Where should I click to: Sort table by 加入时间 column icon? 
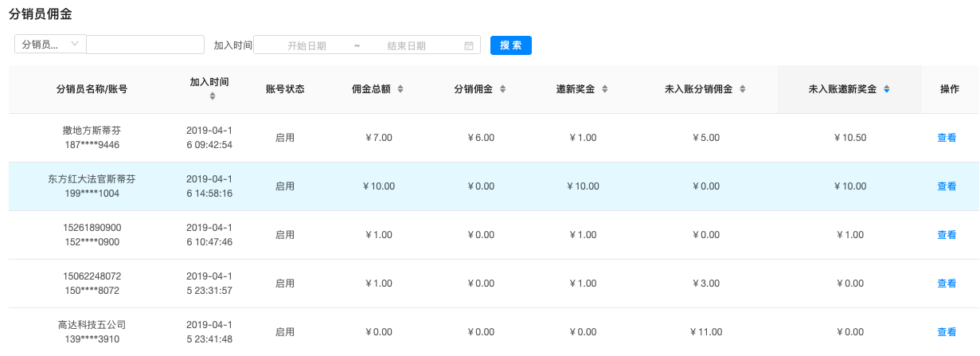tap(212, 96)
